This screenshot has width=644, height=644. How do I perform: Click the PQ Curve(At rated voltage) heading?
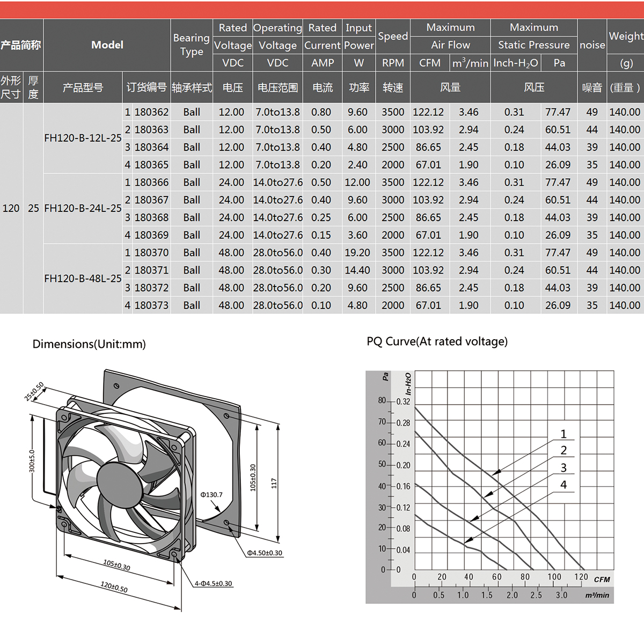[437, 341]
